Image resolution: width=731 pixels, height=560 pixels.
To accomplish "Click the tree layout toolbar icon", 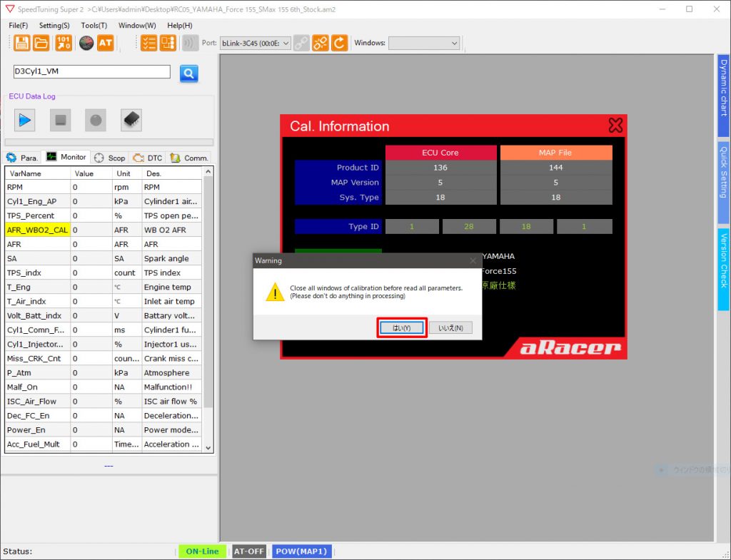I will click(x=168, y=43).
